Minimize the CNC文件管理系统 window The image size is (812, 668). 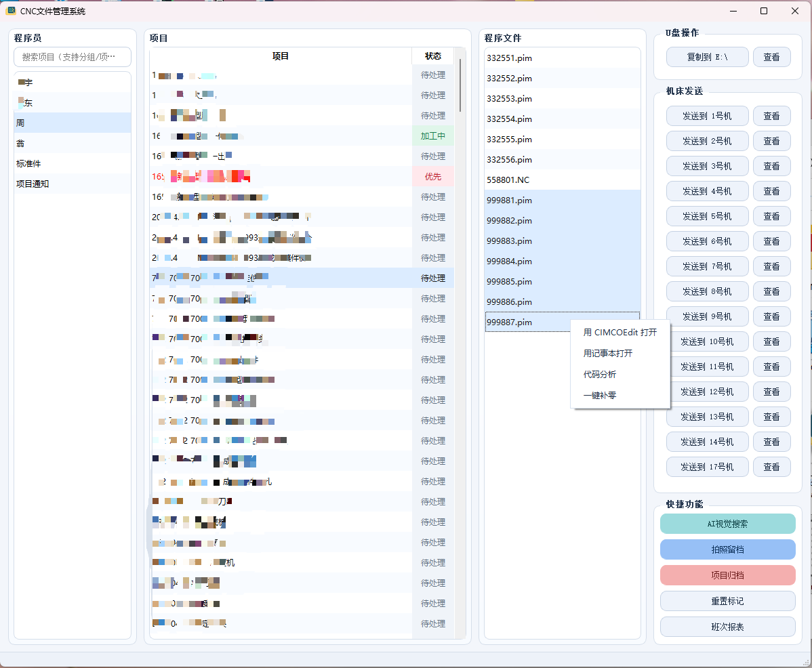coord(733,11)
